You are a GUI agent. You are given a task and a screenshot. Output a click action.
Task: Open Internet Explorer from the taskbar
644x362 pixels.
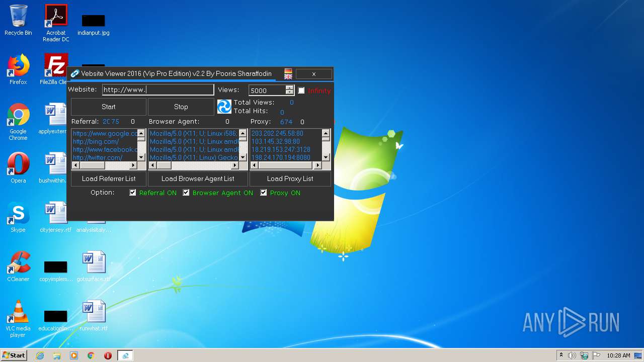coord(40,355)
